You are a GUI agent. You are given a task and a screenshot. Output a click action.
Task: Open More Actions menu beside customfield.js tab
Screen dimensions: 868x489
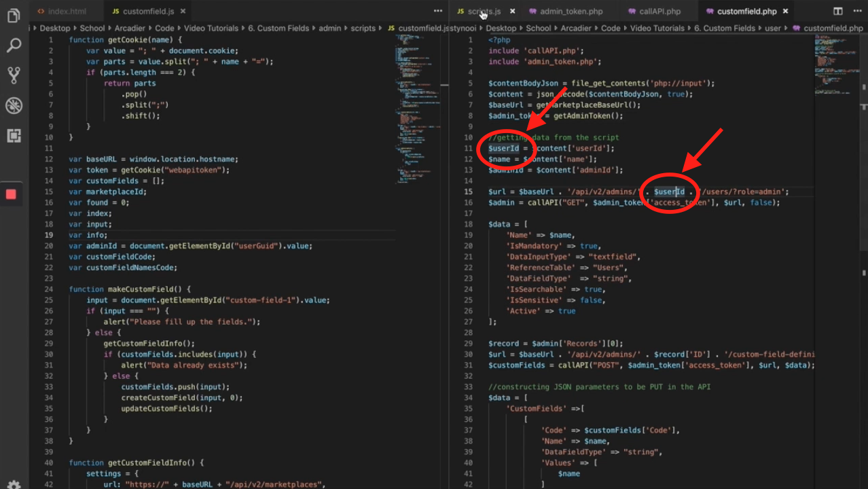point(437,12)
